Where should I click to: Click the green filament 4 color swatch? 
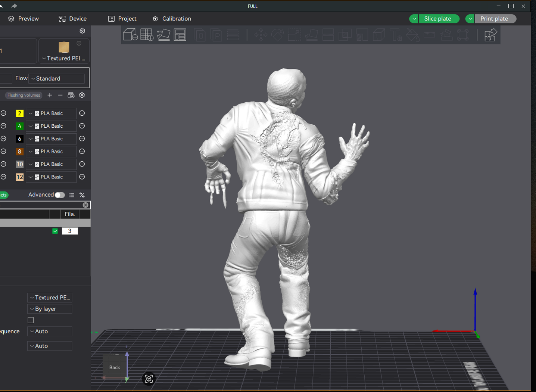click(20, 126)
